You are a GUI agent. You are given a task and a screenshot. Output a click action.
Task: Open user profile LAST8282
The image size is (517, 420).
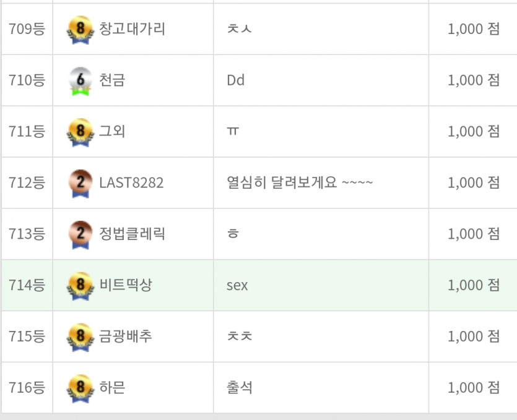pos(131,182)
